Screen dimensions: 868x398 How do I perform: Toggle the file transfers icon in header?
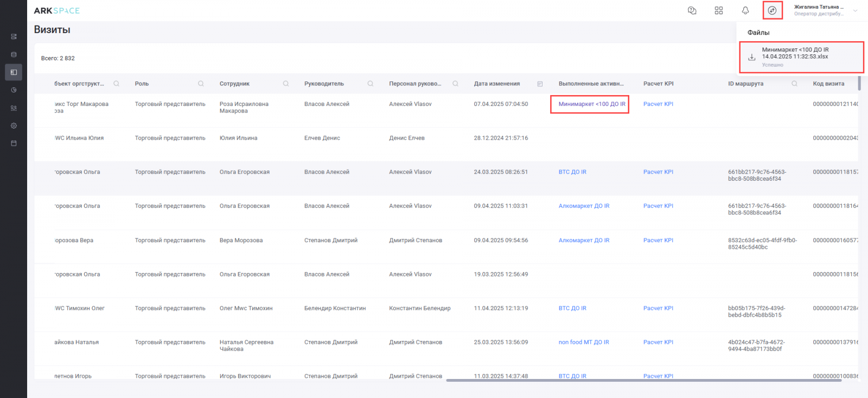[x=772, y=10]
